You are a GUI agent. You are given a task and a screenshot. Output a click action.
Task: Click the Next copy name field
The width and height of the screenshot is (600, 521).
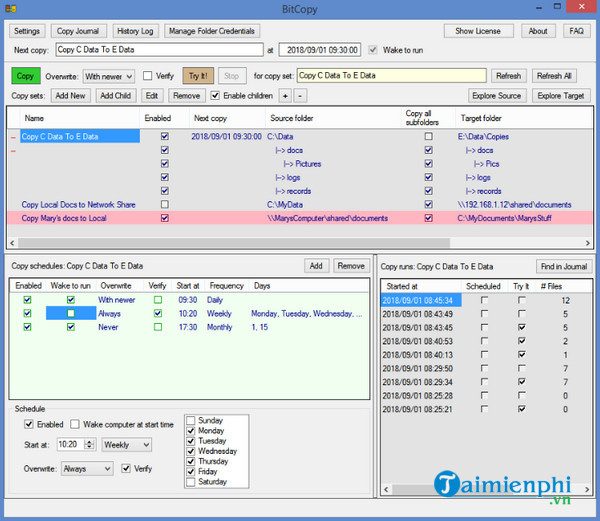(x=158, y=49)
